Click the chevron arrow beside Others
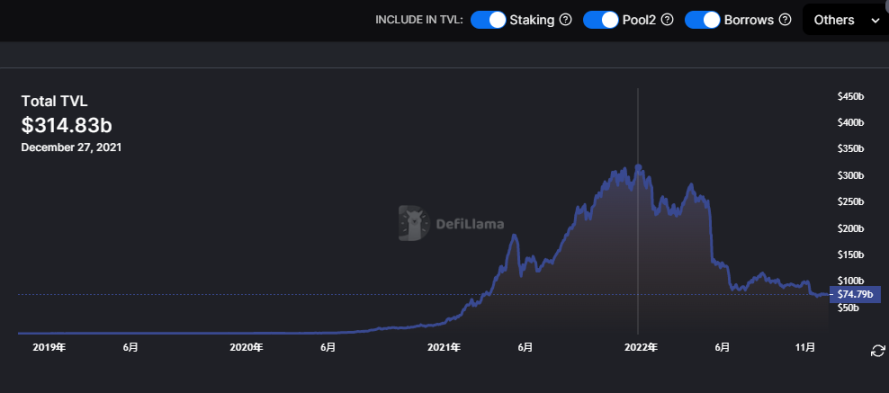Screen dimensions: 889x393 click(x=874, y=20)
